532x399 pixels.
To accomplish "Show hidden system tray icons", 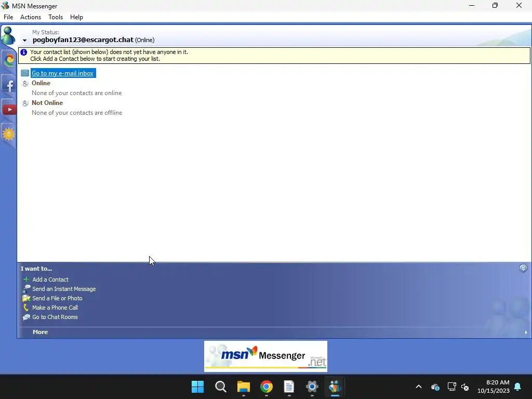I will pyautogui.click(x=419, y=387).
